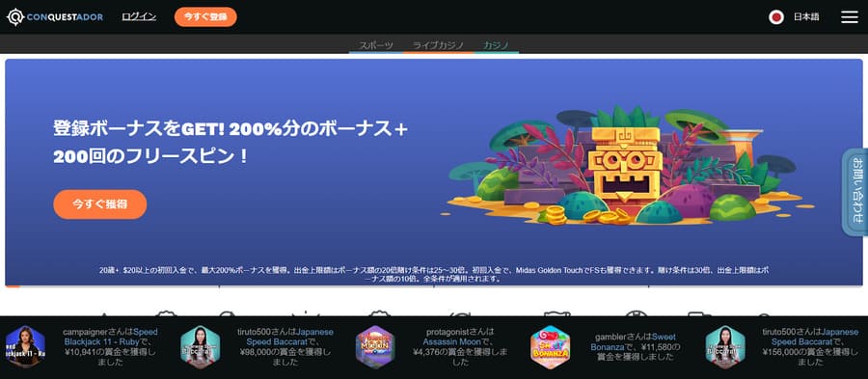This screenshot has width=868, height=379.
Task: Open gambler's Sweet Bonanza link
Action: coord(635,342)
